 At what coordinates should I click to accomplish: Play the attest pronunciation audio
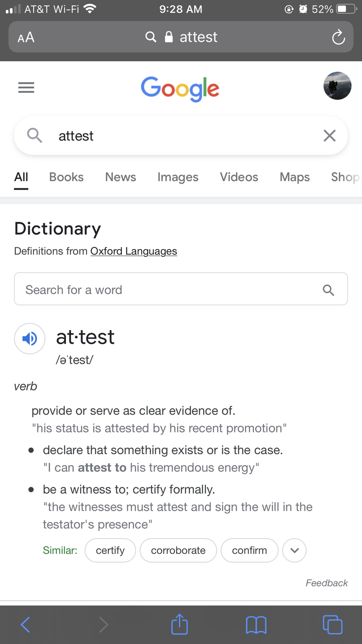(x=30, y=338)
